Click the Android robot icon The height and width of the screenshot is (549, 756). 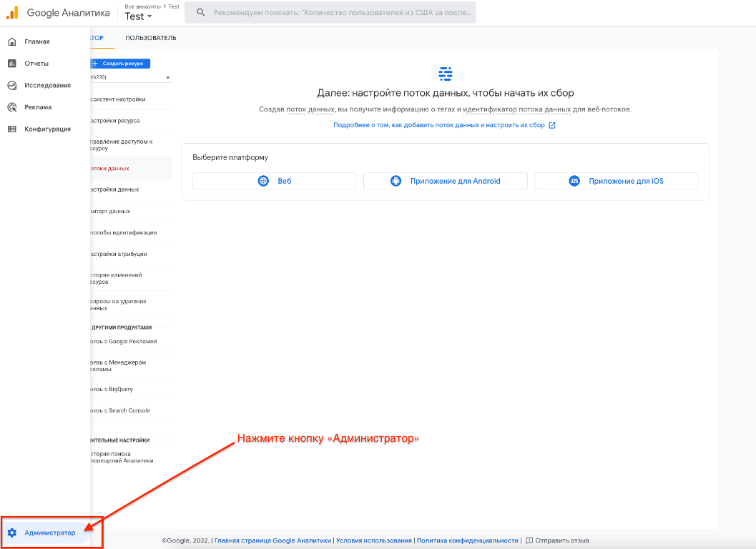(x=396, y=181)
